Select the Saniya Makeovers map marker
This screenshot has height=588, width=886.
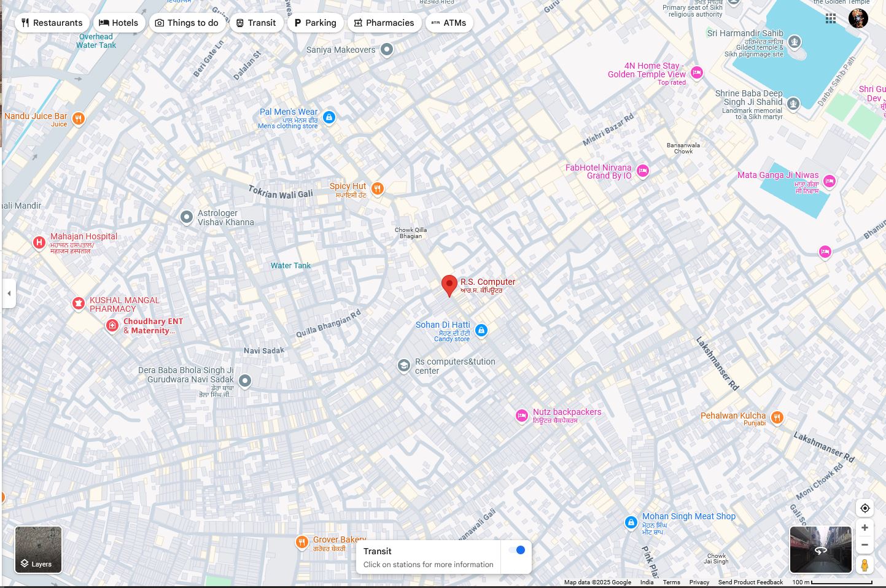(x=386, y=50)
